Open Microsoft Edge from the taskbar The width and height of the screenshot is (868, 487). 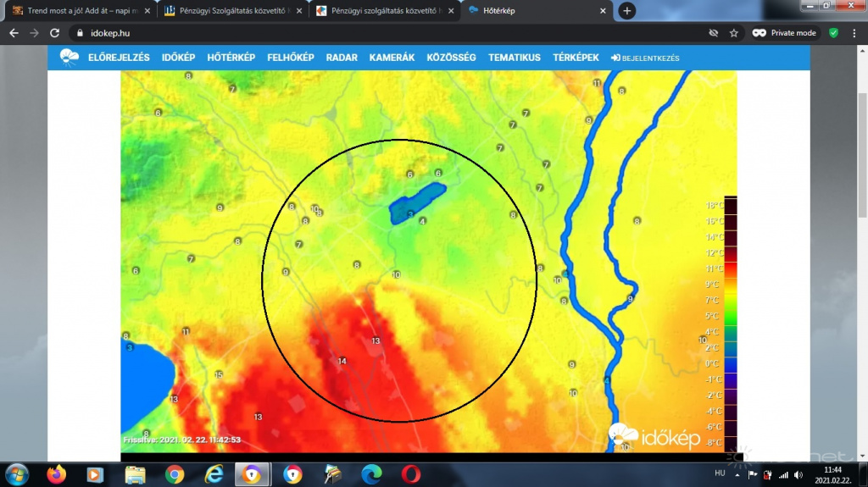click(x=371, y=474)
